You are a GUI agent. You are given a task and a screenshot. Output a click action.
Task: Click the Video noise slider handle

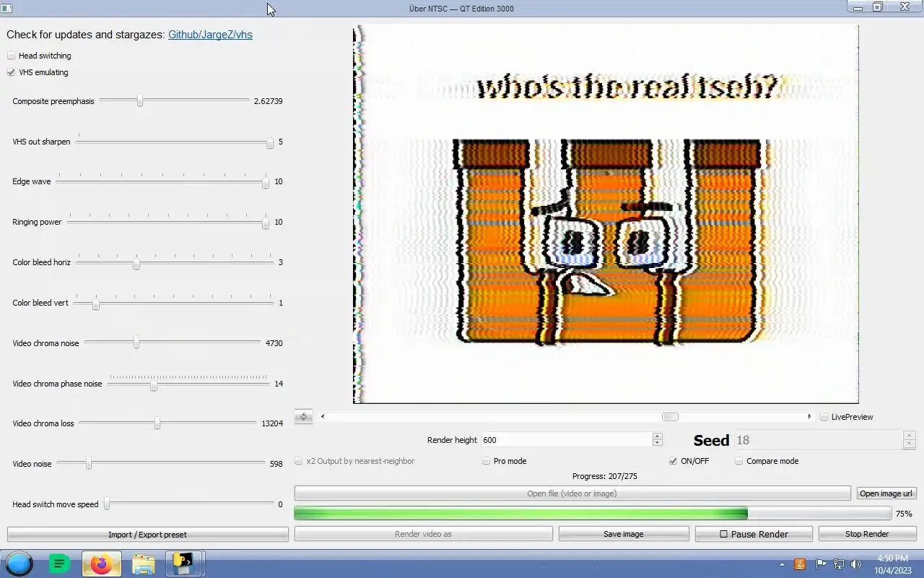coord(89,463)
